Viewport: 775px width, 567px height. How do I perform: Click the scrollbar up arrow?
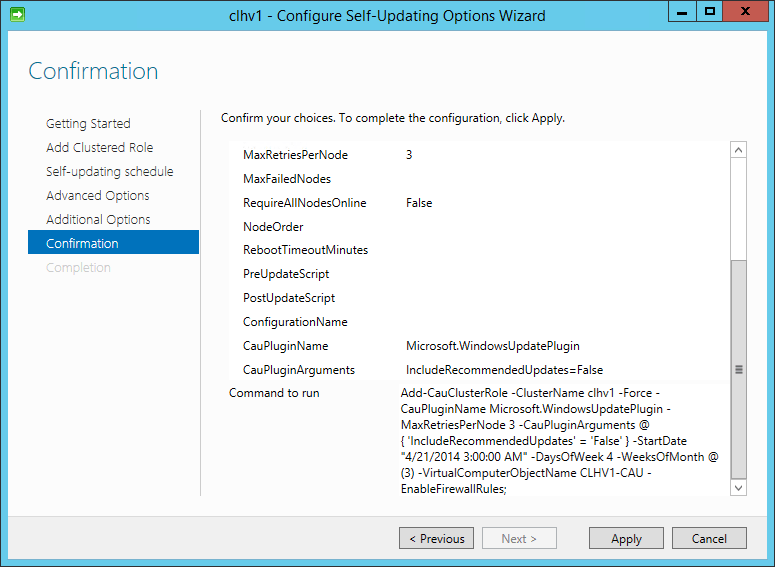(738, 150)
